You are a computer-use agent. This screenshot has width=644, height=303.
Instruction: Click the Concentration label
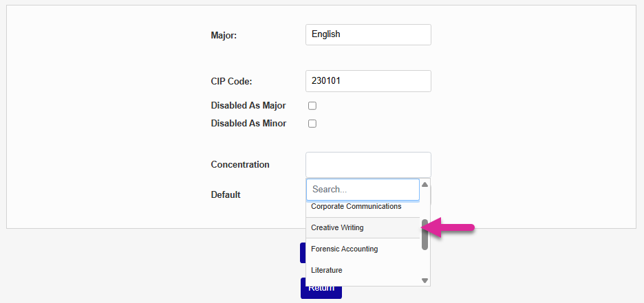coord(240,165)
